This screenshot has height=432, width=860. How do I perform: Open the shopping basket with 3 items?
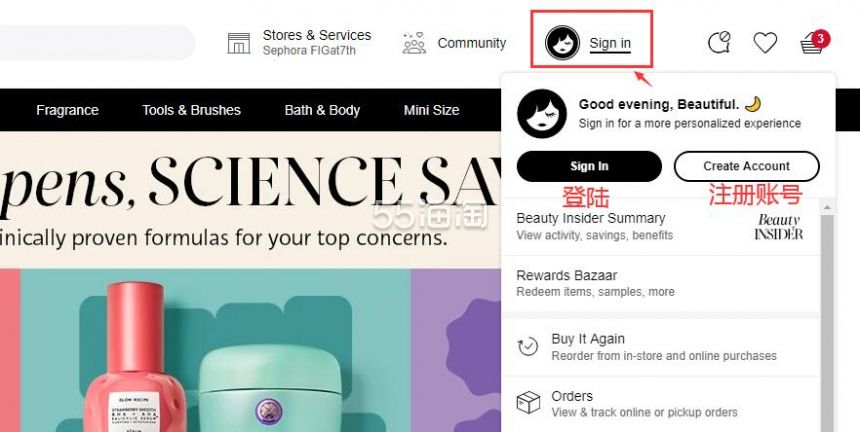[x=814, y=42]
